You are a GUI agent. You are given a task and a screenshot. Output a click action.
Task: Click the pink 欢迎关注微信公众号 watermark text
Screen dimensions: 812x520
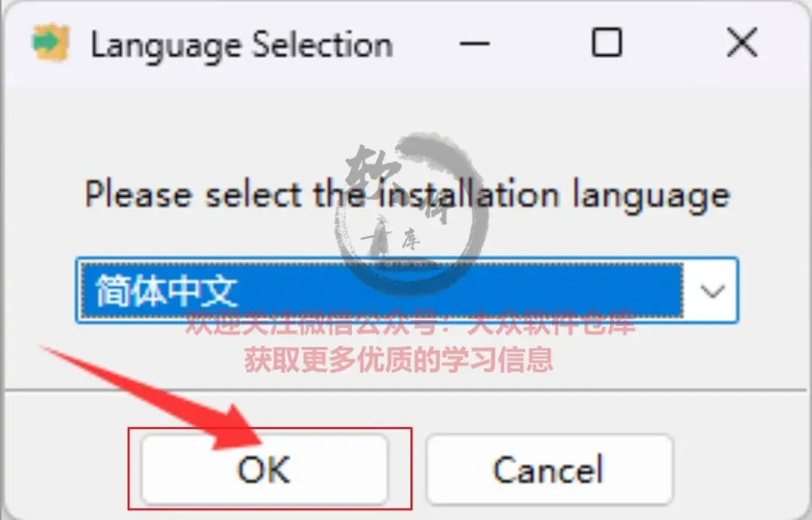[411, 324]
